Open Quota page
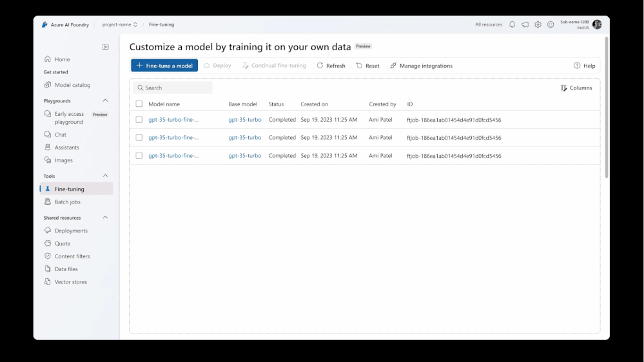 (x=63, y=243)
